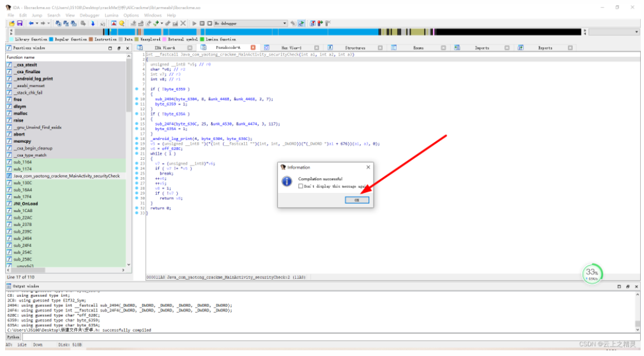Terminate process with the stop icon
This screenshot has height=356, width=644.
coord(210,24)
